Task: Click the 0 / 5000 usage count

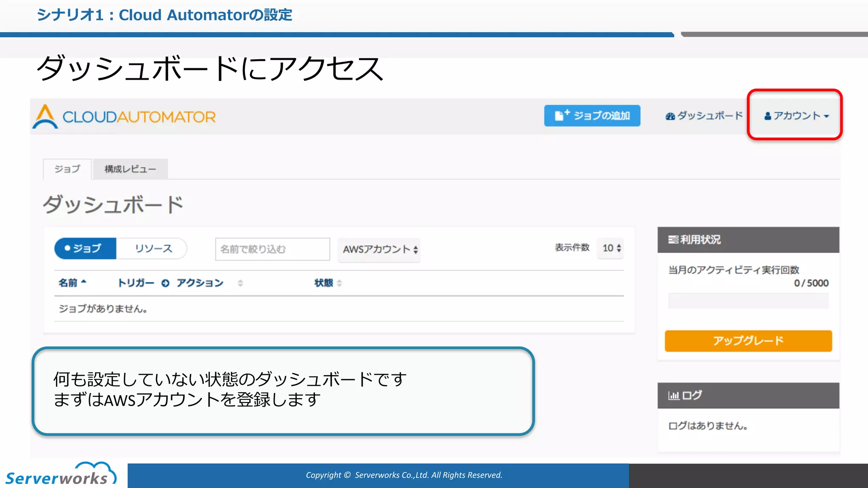Action: point(811,283)
